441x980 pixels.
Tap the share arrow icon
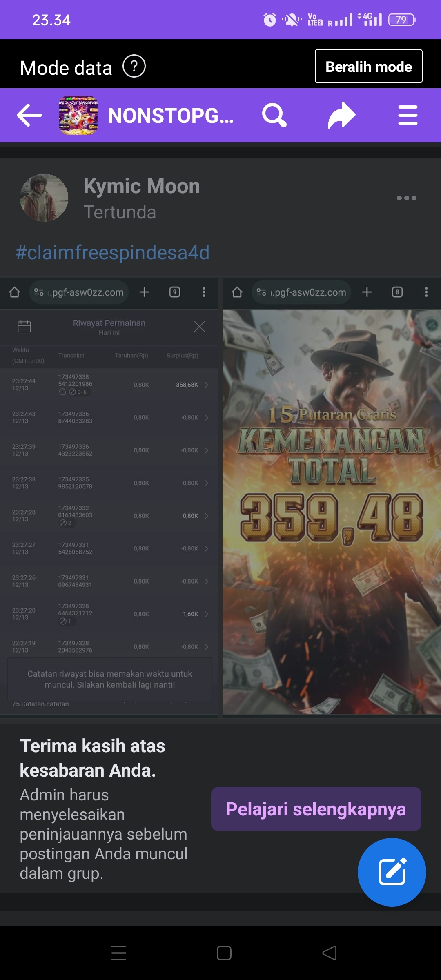click(341, 115)
